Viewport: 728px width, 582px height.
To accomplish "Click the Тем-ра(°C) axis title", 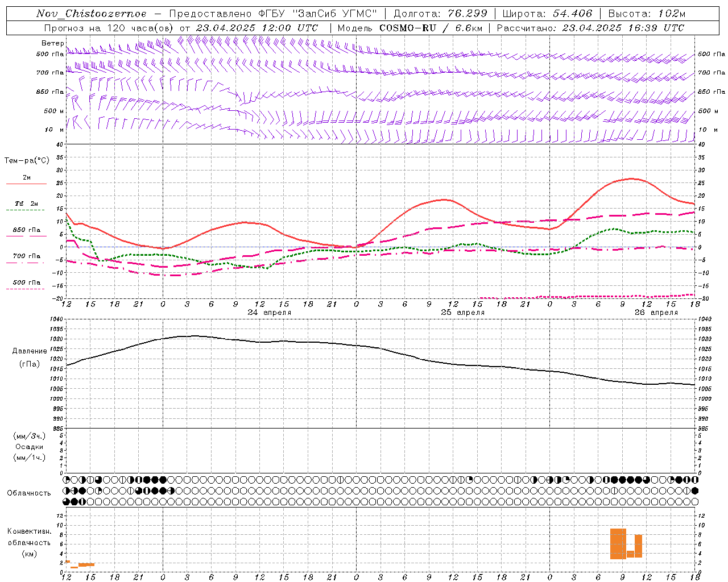I will pos(27,161).
